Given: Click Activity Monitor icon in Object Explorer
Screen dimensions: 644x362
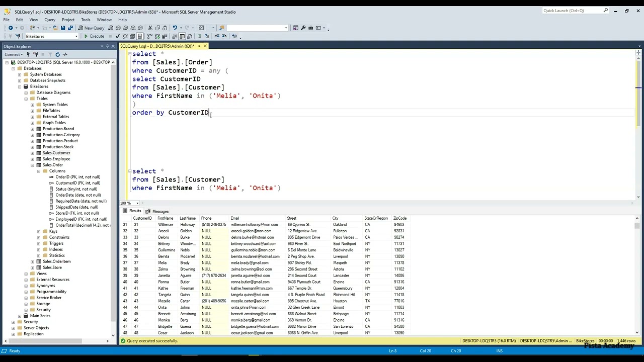Looking at the screenshot, I should 65,54.
